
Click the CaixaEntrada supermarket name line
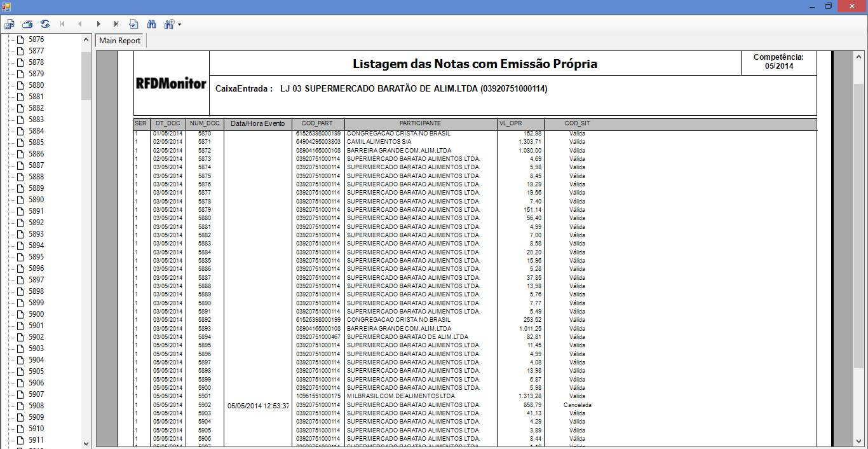point(381,88)
